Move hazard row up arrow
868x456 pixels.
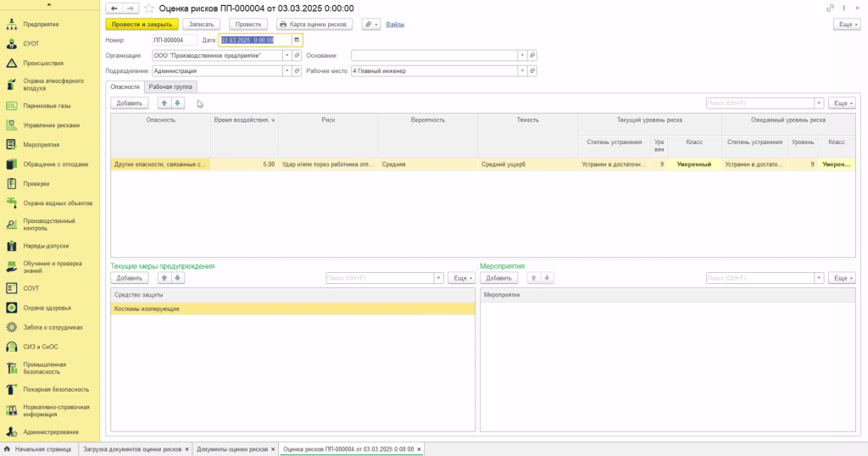(164, 103)
